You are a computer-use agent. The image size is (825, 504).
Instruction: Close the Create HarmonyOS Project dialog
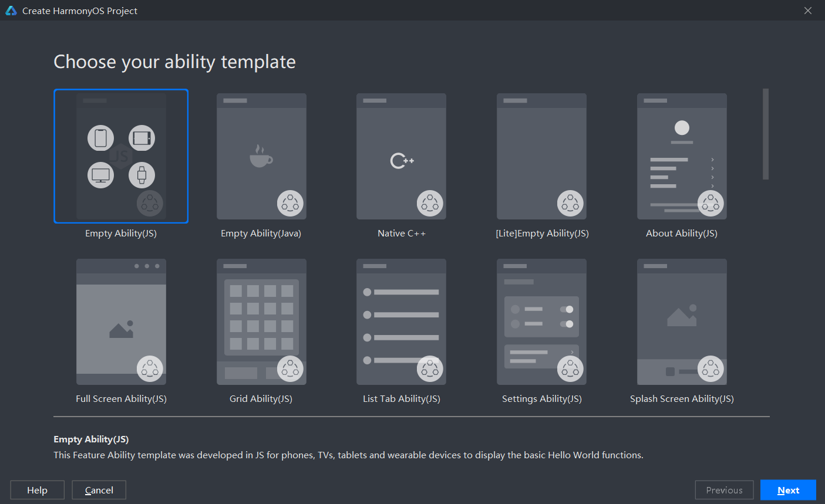coord(808,11)
